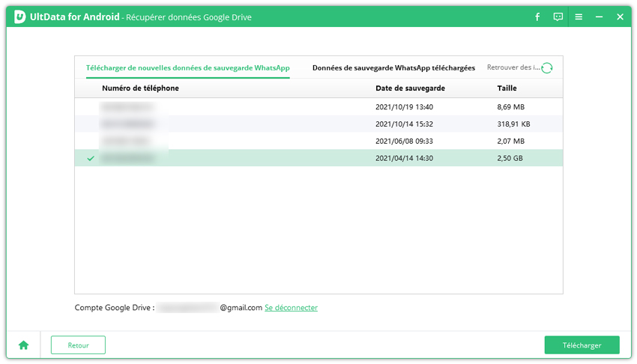Minimize the UltData window
The width and height of the screenshot is (637, 364).
600,17
